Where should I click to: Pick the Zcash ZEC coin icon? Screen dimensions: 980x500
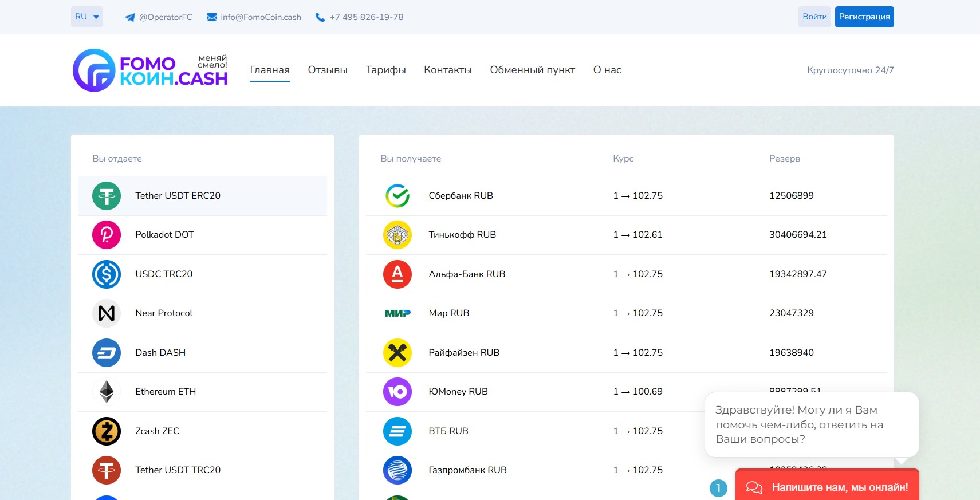point(107,431)
